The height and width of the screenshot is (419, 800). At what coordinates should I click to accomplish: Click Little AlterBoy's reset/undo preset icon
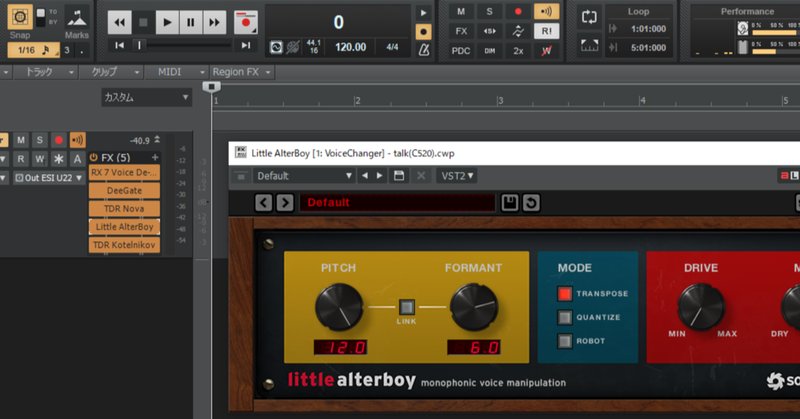click(x=531, y=203)
